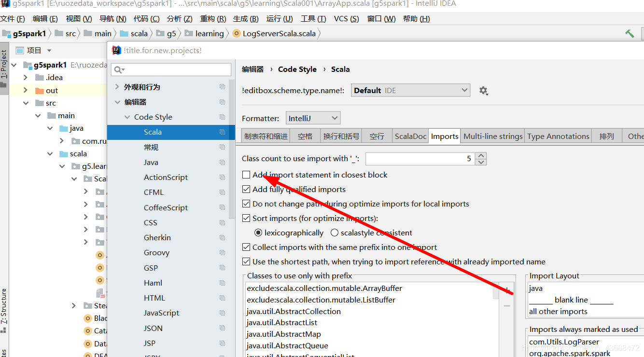This screenshot has height=357, width=644.
Task: Toggle Sort imports for optimize imports checkbox
Action: tap(246, 218)
